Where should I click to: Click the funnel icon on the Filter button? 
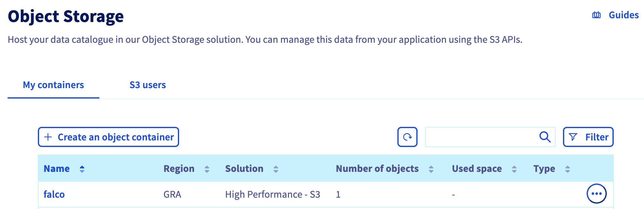click(573, 137)
